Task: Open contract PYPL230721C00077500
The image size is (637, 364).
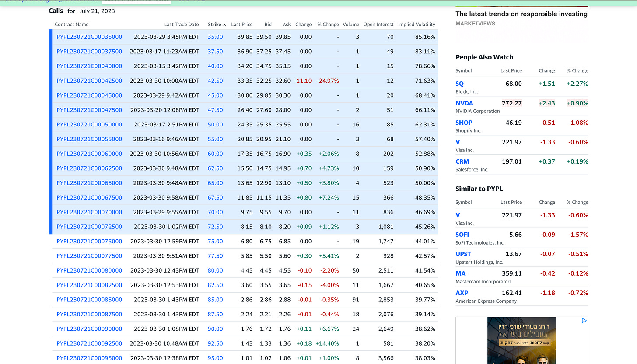Action: tap(89, 256)
